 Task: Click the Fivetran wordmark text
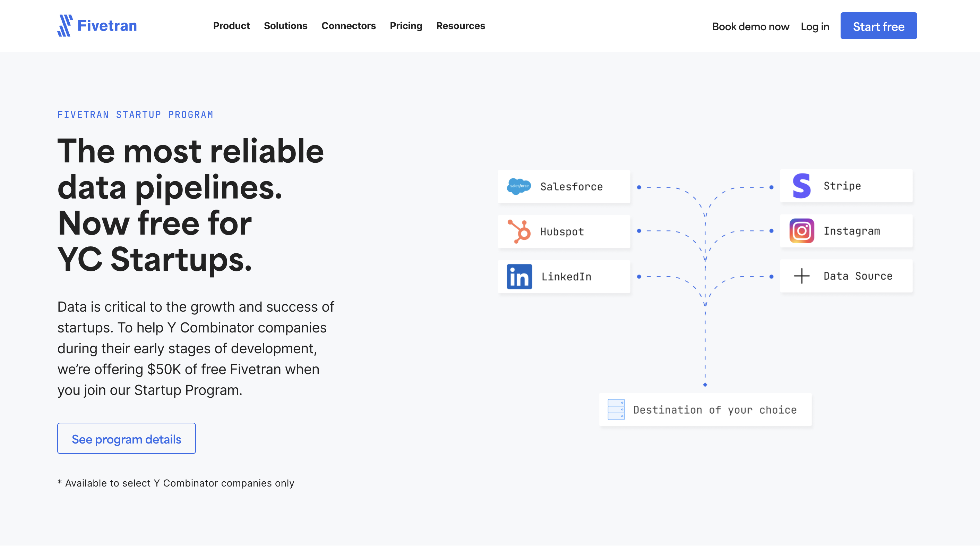107,26
